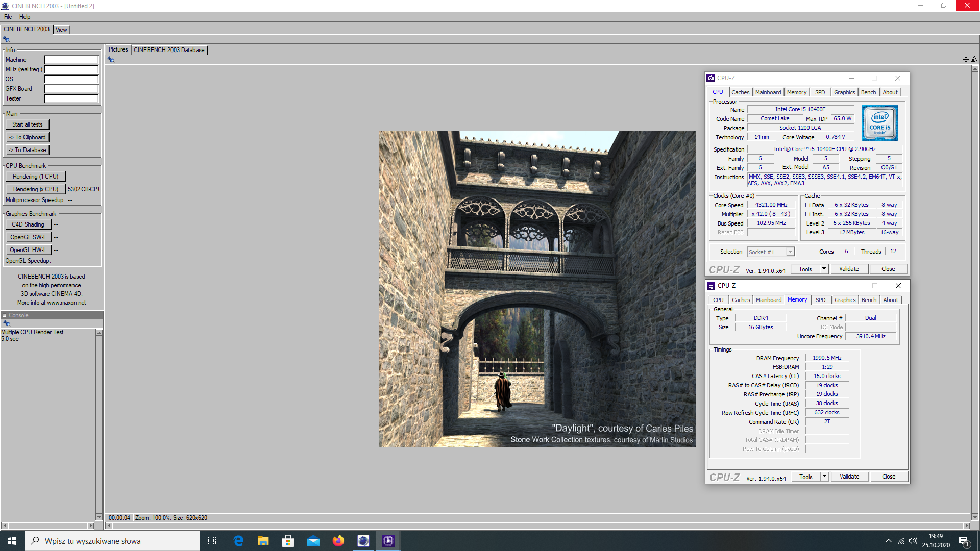The height and width of the screenshot is (551, 980).
Task: Open Task View in the taskbar
Action: point(212,541)
